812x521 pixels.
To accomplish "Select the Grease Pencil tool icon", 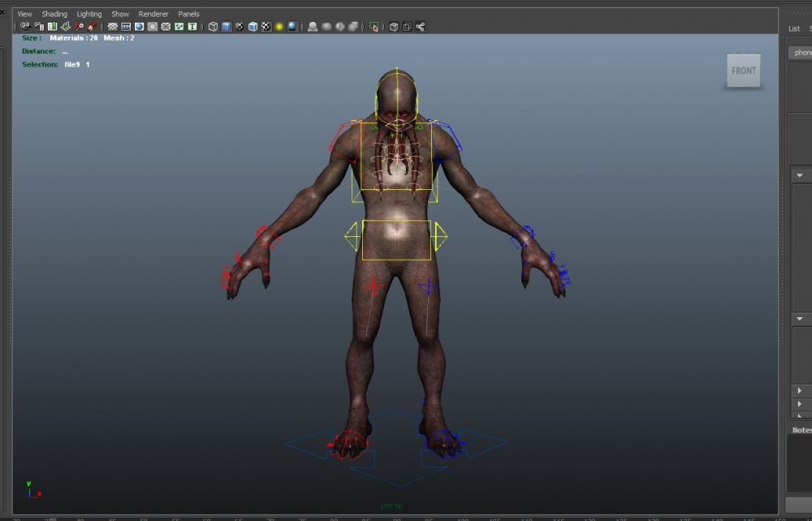I will point(92,27).
